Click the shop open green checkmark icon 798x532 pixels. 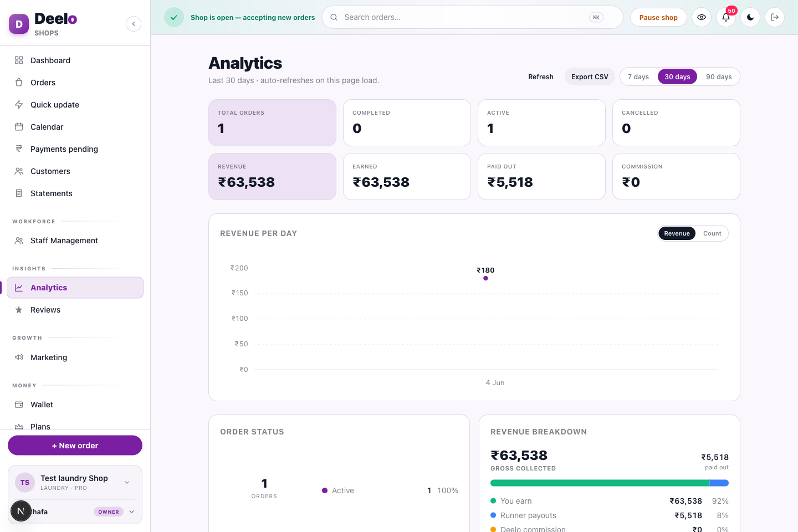click(x=174, y=17)
